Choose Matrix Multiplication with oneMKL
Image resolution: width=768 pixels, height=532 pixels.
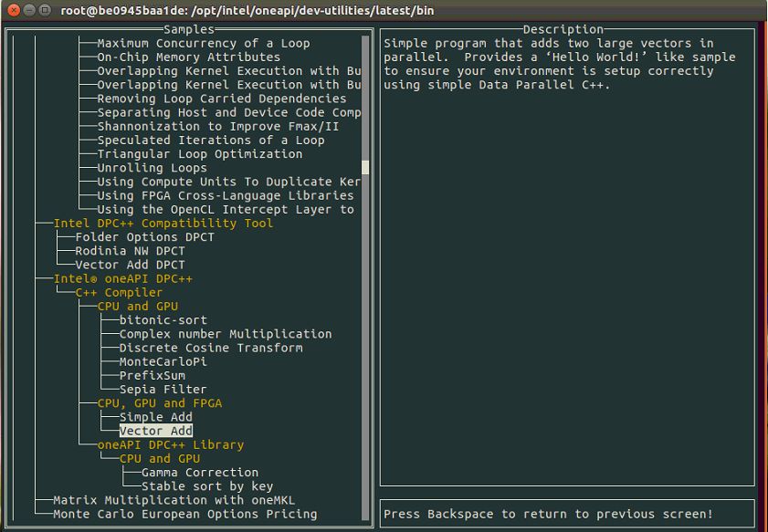[174, 500]
